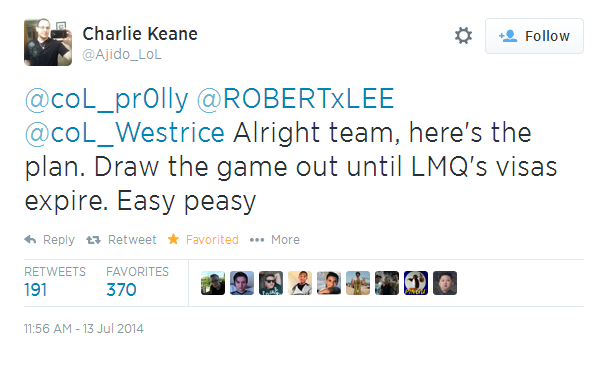Click the Charlie Keane display name

pos(140,34)
